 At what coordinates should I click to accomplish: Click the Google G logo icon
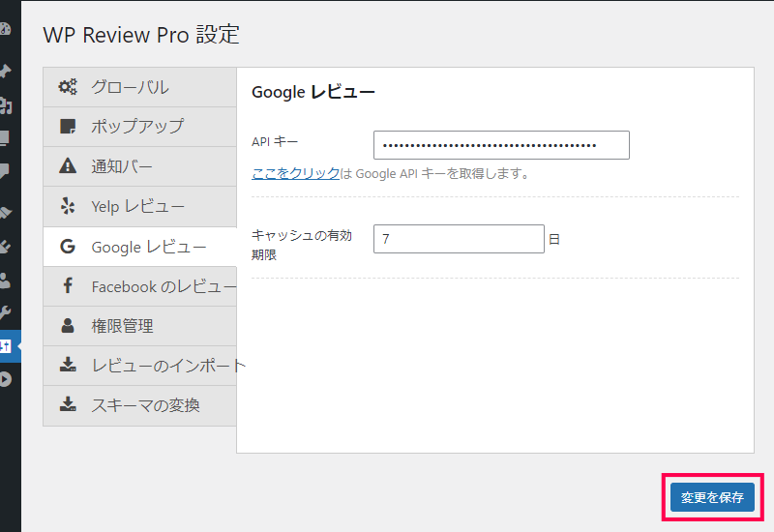pos(68,247)
